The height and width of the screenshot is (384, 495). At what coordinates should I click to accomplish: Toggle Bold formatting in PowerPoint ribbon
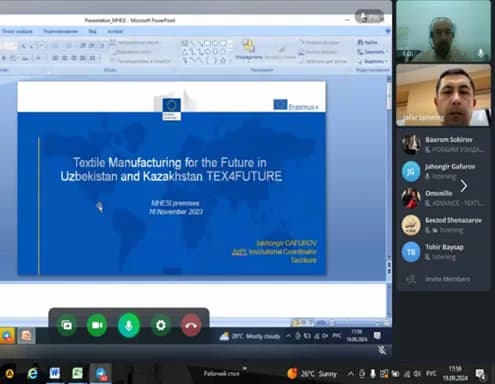pyautogui.click(x=4, y=58)
